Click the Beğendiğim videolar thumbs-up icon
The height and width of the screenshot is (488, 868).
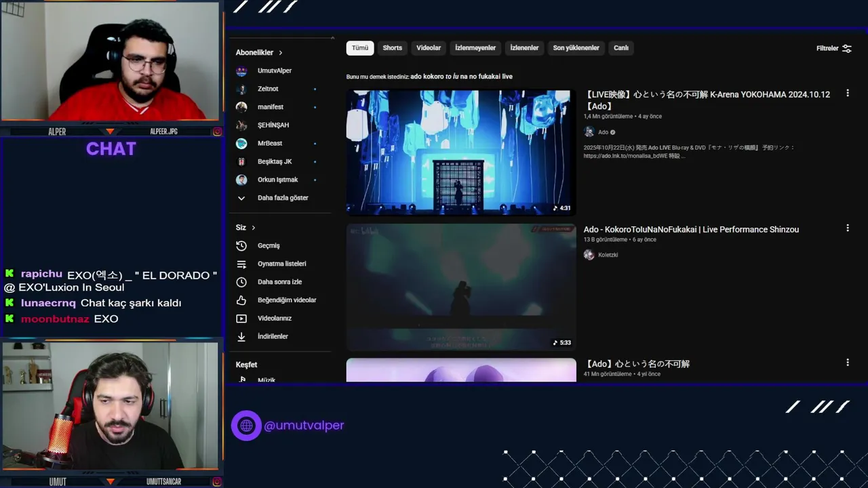tap(241, 300)
